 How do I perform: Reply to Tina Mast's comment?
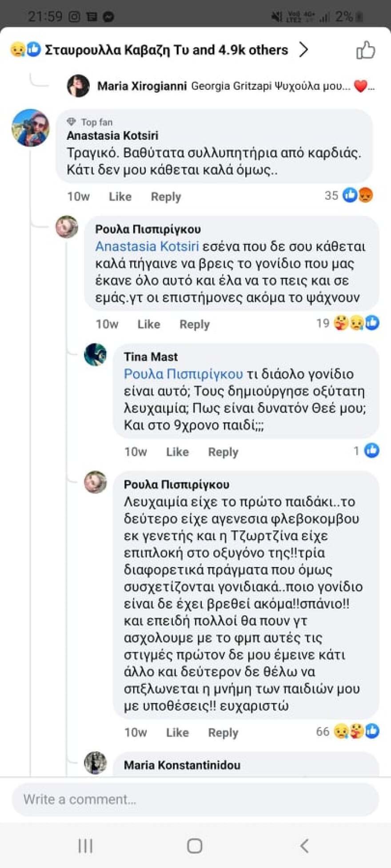click(223, 452)
